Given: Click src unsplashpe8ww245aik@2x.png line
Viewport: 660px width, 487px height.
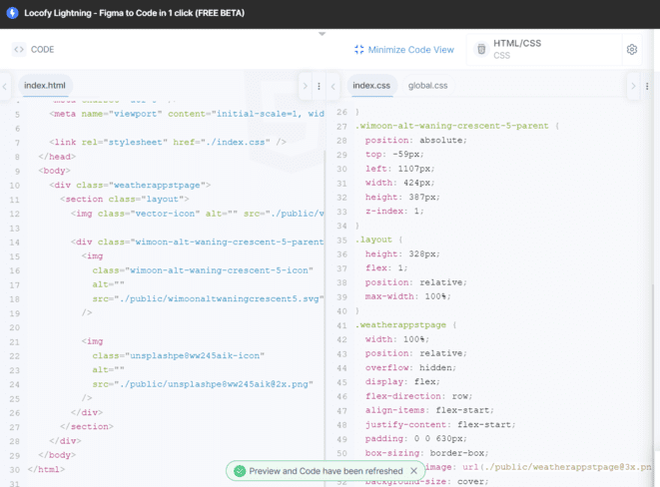Looking at the screenshot, I should coord(202,384).
